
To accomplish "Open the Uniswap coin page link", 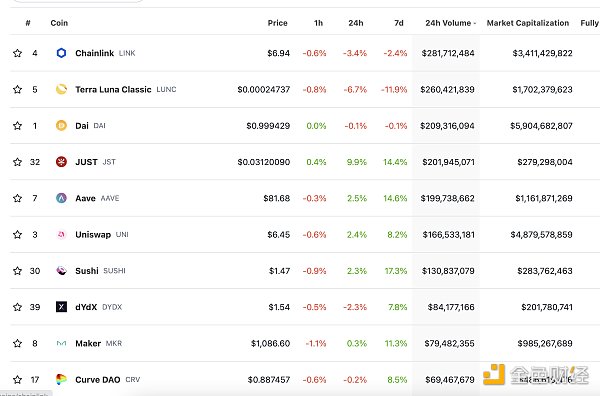I will pyautogui.click(x=93, y=235).
